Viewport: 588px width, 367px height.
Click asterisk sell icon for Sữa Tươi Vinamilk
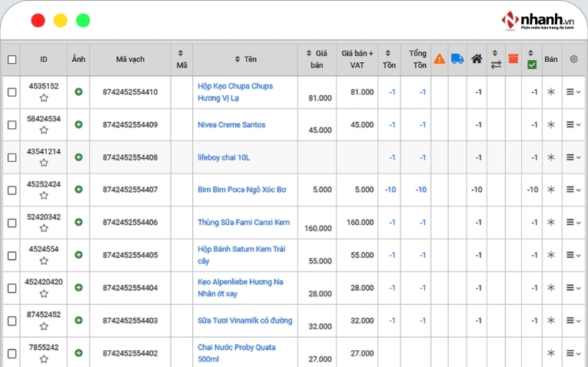click(x=550, y=321)
